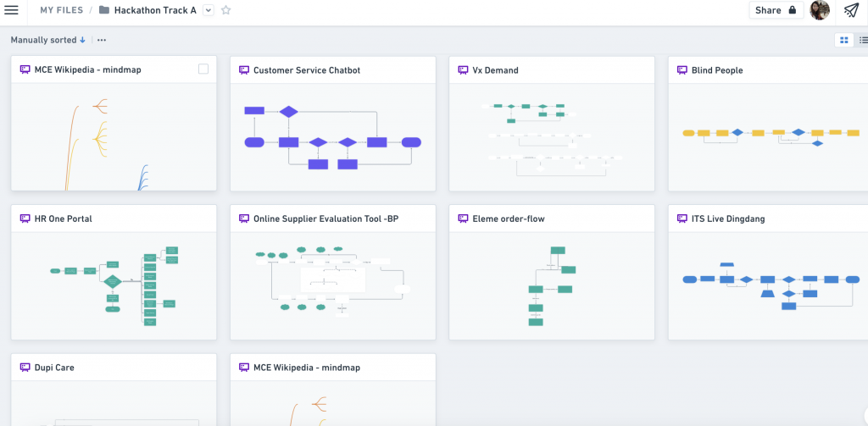Tick the checkbox on the first MCE Wikipedia - mindmap card
Viewport: 868px width, 426px height.
coord(203,69)
